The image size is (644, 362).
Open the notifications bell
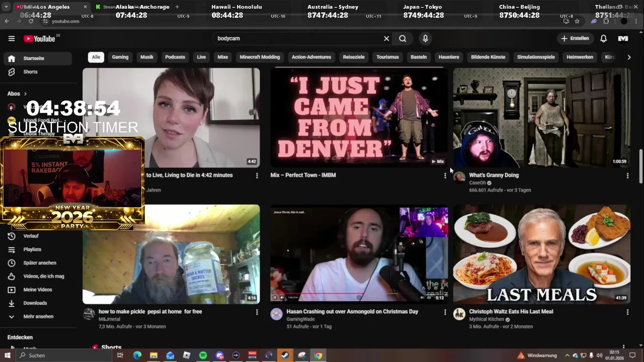click(603, 38)
